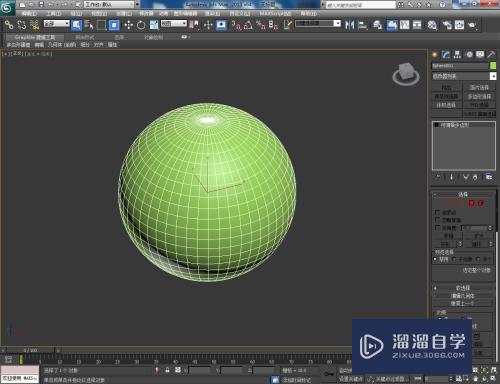Viewport: 500px width, 384px height.
Task: Click the Use Pivot Point Center icon
Action: (194, 25)
